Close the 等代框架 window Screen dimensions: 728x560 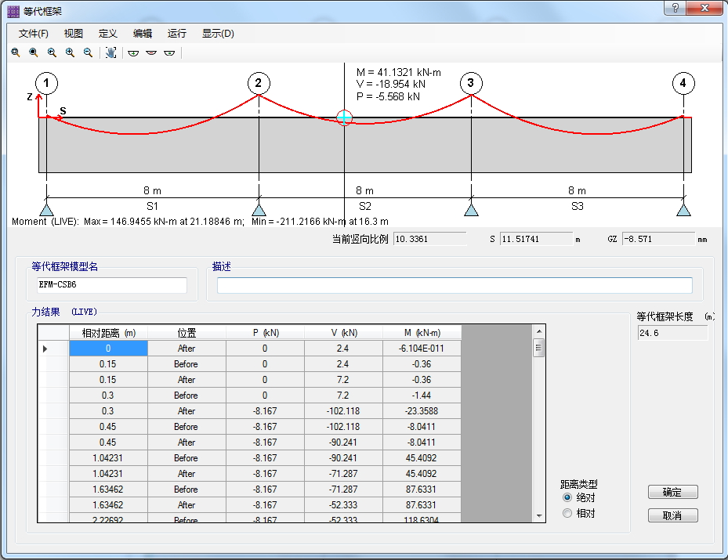pyautogui.click(x=704, y=8)
